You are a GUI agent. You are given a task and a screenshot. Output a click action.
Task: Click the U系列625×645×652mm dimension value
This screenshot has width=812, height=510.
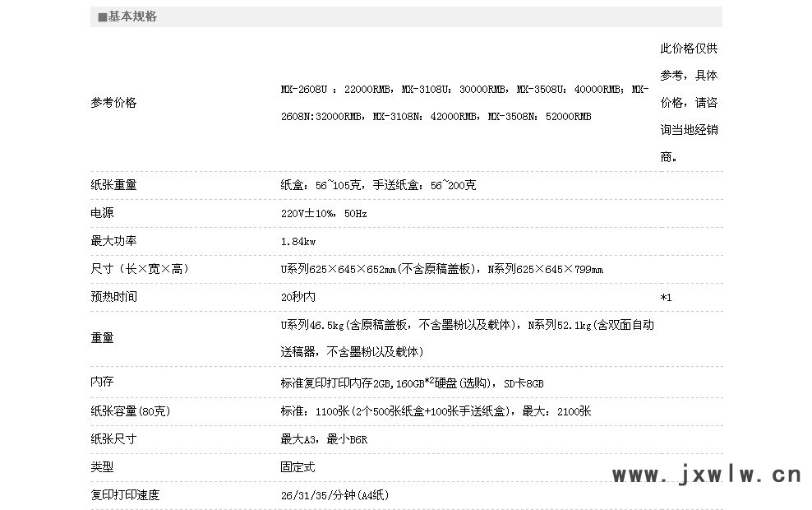pyautogui.click(x=441, y=269)
